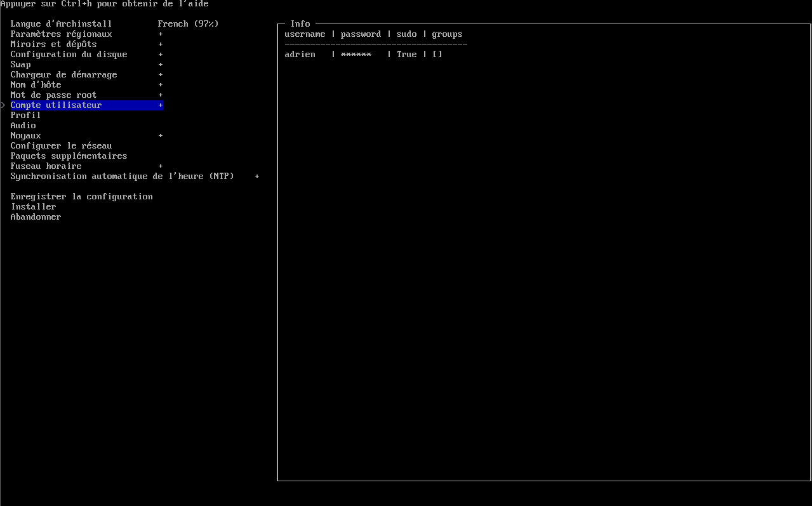Select Synchronisation automatique de l'heure (NTP)
The height and width of the screenshot is (506, 812).
tap(122, 176)
